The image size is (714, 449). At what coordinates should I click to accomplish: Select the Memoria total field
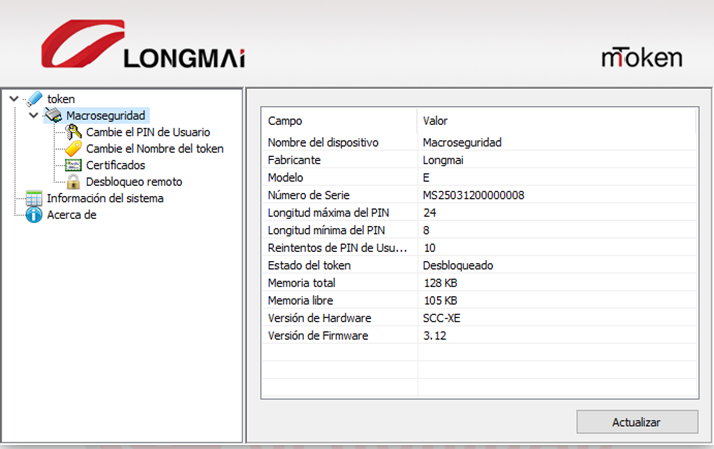(x=301, y=283)
